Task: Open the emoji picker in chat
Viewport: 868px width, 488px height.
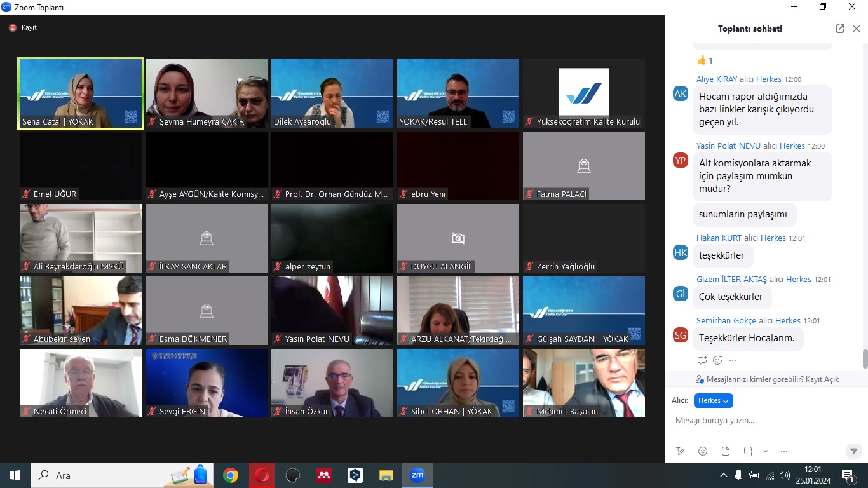Action: pyautogui.click(x=703, y=451)
